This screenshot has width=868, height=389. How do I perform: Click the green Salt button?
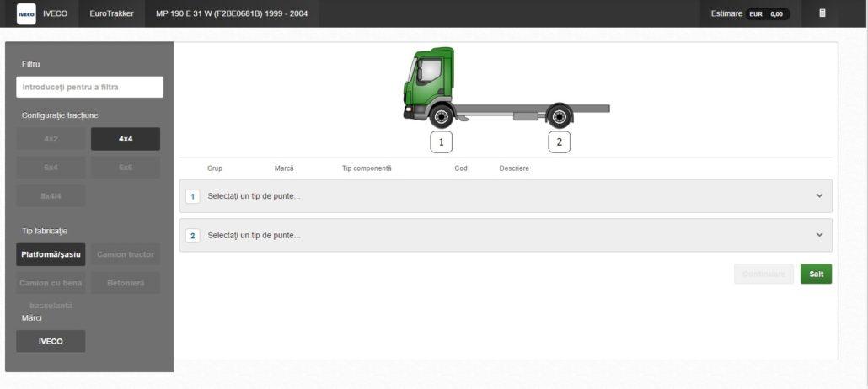tap(816, 274)
